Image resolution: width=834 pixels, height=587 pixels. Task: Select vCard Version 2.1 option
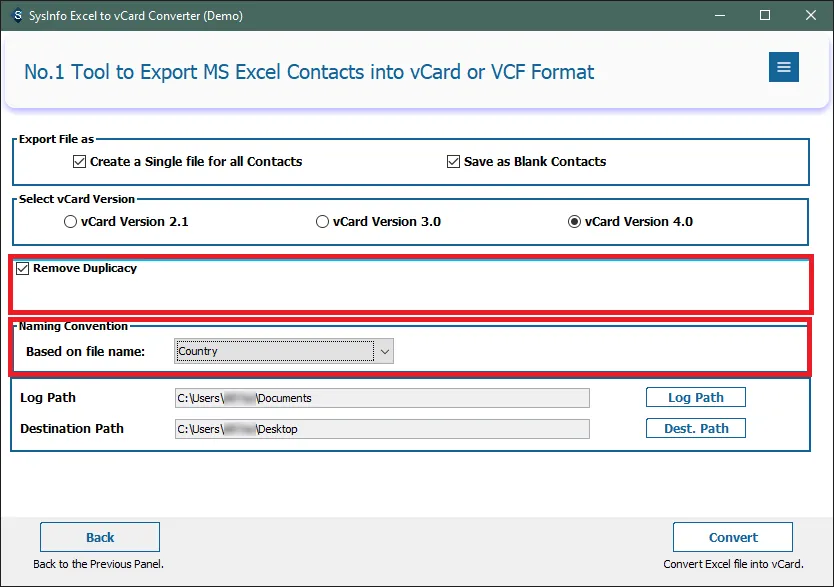71,222
